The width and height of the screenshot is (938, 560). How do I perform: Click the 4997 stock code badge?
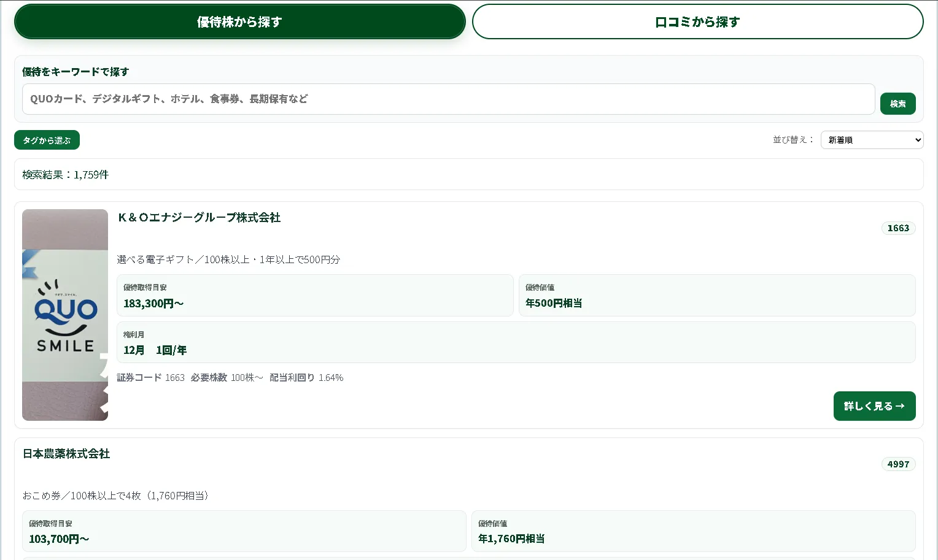pos(898,464)
